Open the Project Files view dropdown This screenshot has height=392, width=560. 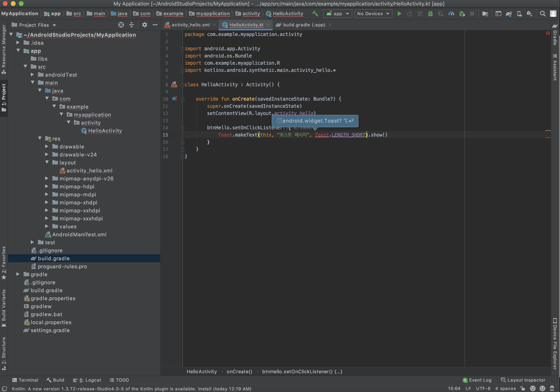pos(34,25)
